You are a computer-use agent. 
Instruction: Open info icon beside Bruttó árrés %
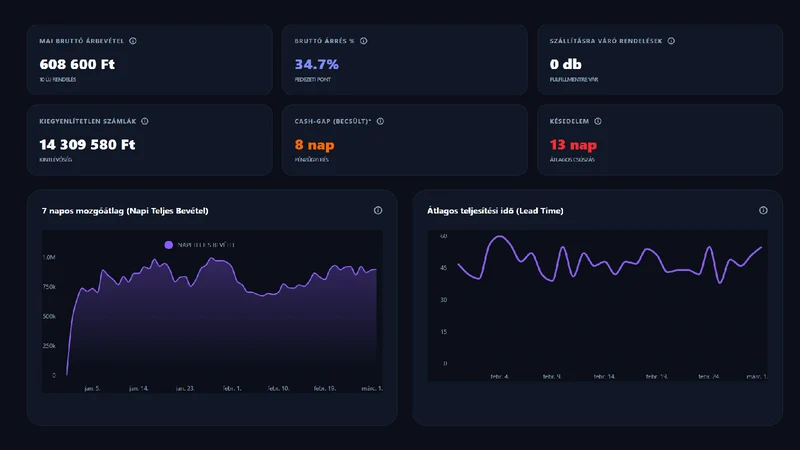[x=363, y=41]
